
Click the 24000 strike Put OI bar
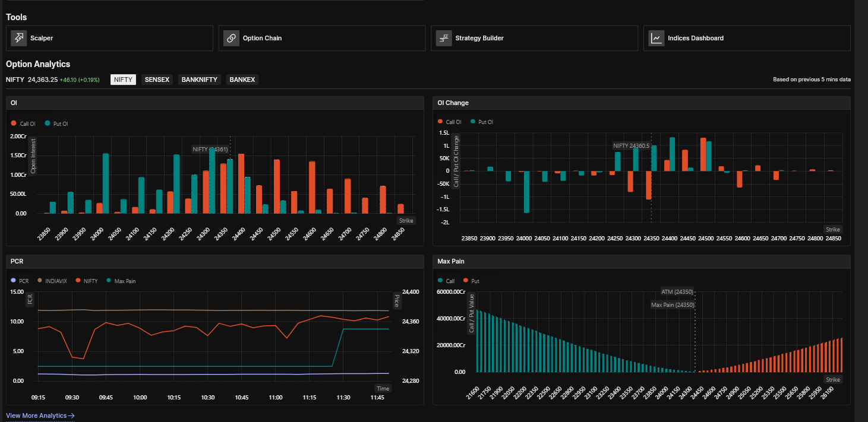tap(106, 183)
